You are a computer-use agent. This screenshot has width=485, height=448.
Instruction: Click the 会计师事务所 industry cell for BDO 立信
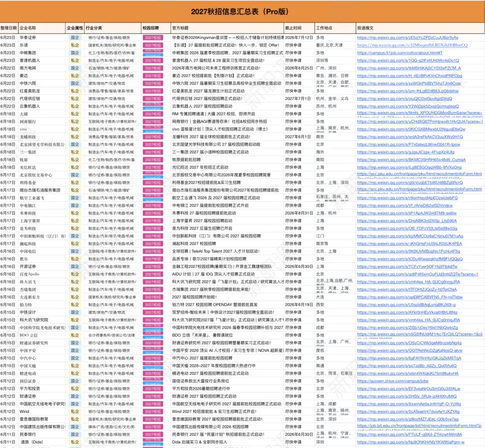111,335
